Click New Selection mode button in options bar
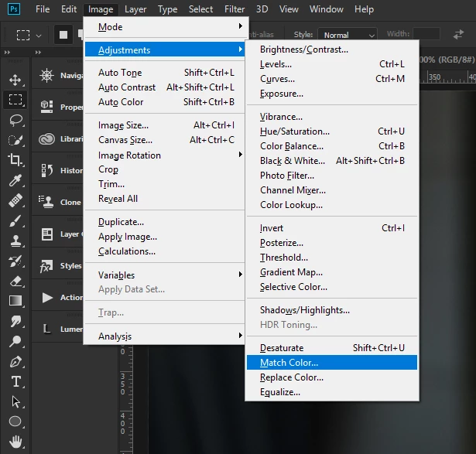This screenshot has width=476, height=454. (63, 35)
